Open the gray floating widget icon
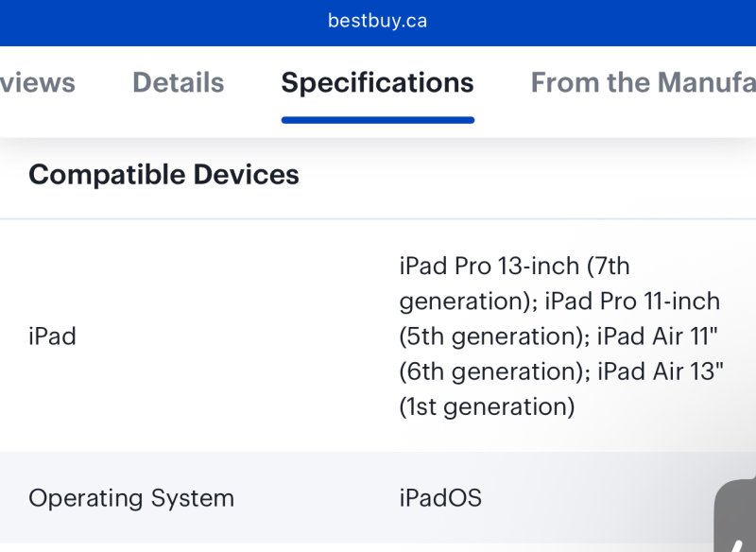756x552 pixels. tap(735, 515)
